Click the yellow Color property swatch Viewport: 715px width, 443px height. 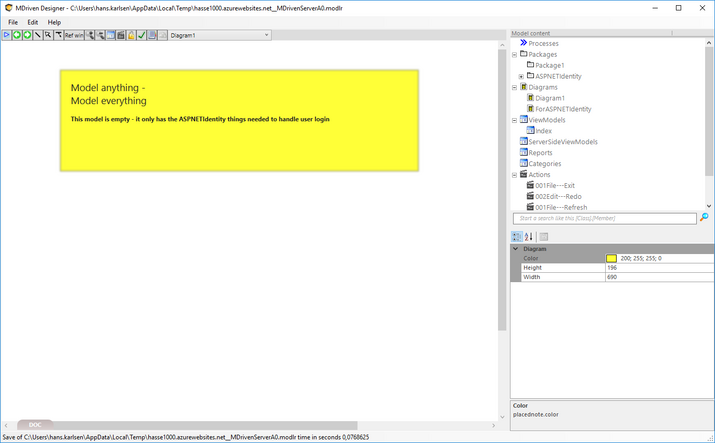coord(611,258)
